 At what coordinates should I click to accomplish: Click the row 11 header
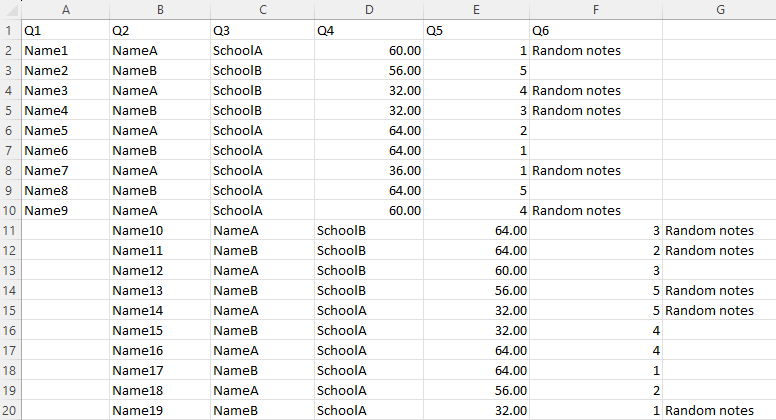10,230
